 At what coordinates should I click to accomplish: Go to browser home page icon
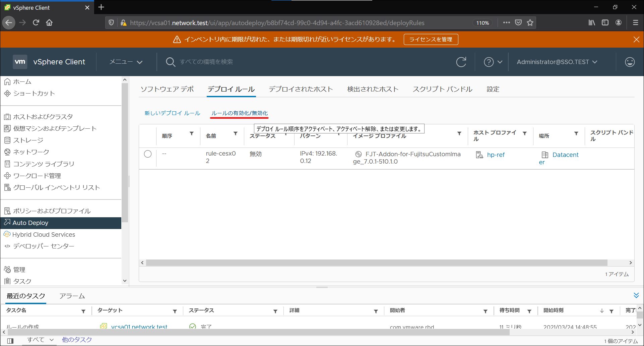(49, 23)
